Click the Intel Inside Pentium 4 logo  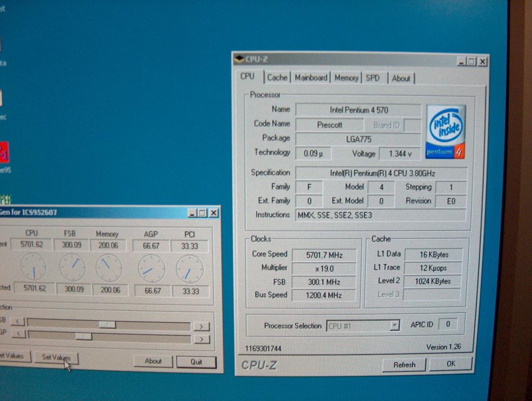pos(445,132)
